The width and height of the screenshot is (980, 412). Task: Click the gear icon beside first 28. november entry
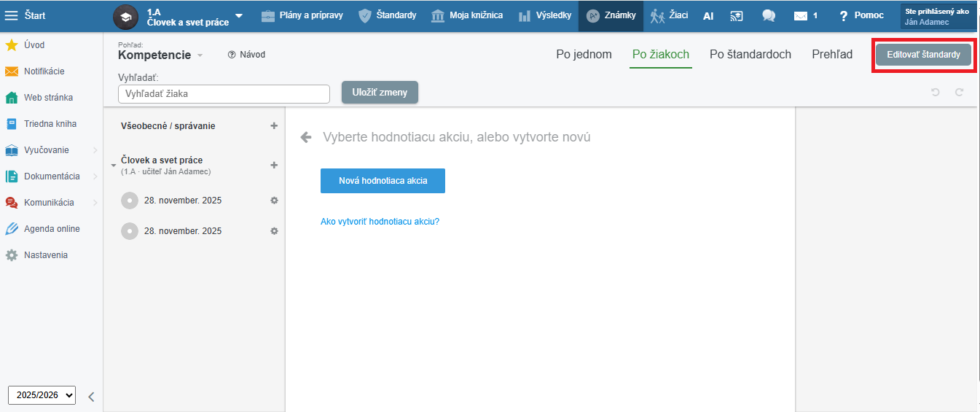point(274,201)
